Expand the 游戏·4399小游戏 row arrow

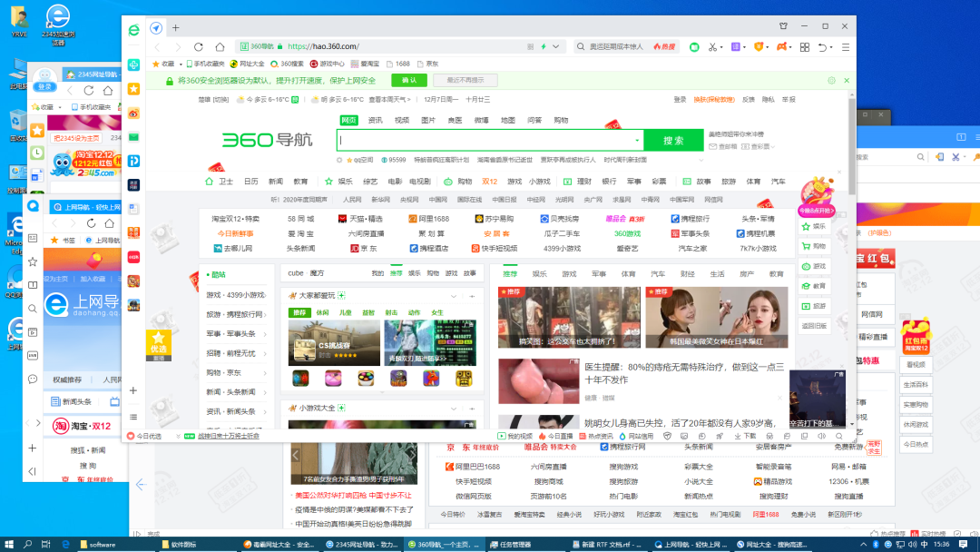pos(266,295)
